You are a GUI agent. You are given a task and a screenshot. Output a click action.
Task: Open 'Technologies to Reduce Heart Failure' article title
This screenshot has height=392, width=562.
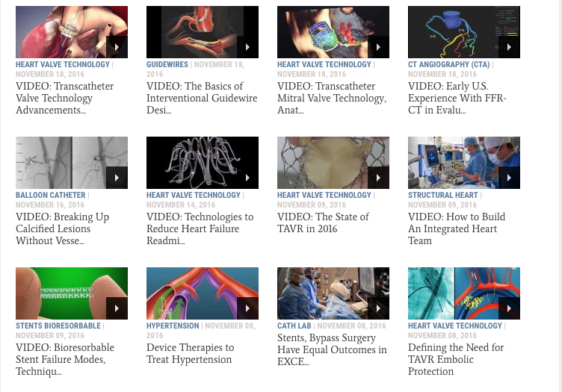pos(200,228)
